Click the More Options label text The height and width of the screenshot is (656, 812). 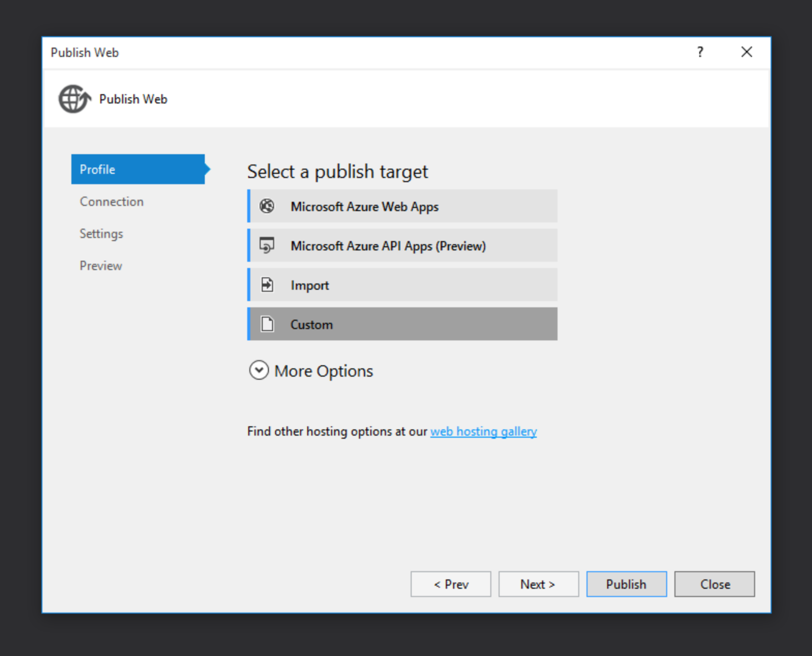(x=324, y=371)
